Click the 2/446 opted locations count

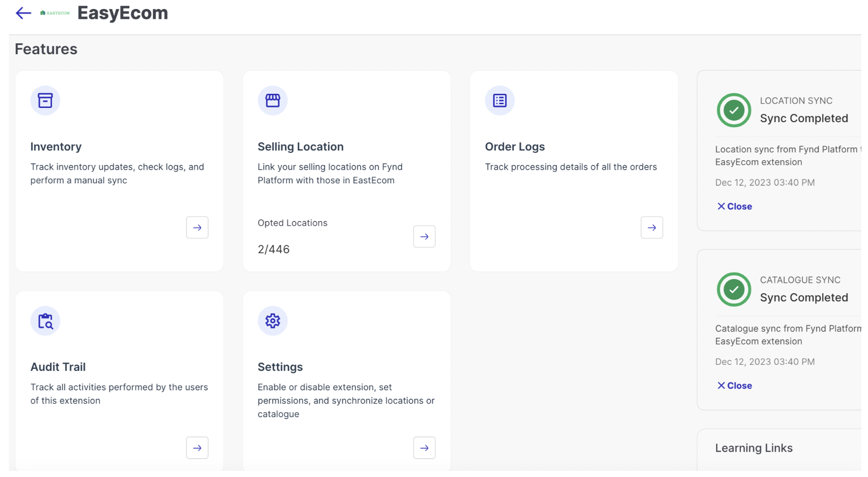coord(274,249)
